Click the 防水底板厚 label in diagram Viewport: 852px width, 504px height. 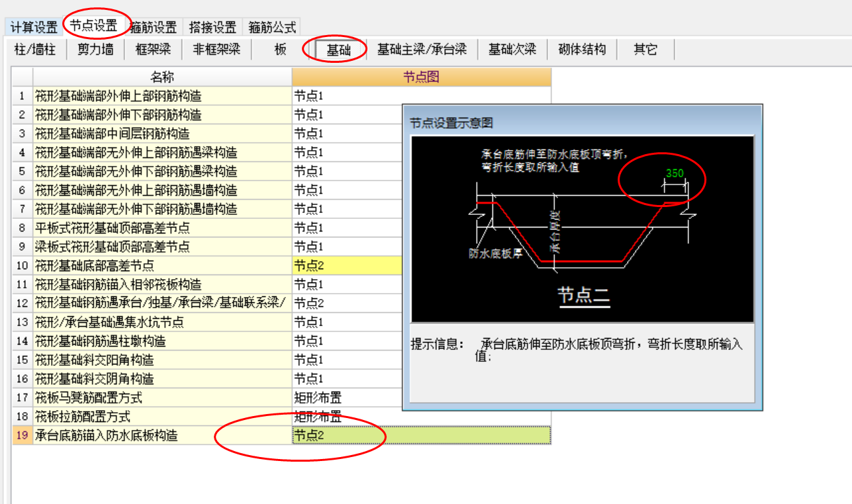point(496,254)
